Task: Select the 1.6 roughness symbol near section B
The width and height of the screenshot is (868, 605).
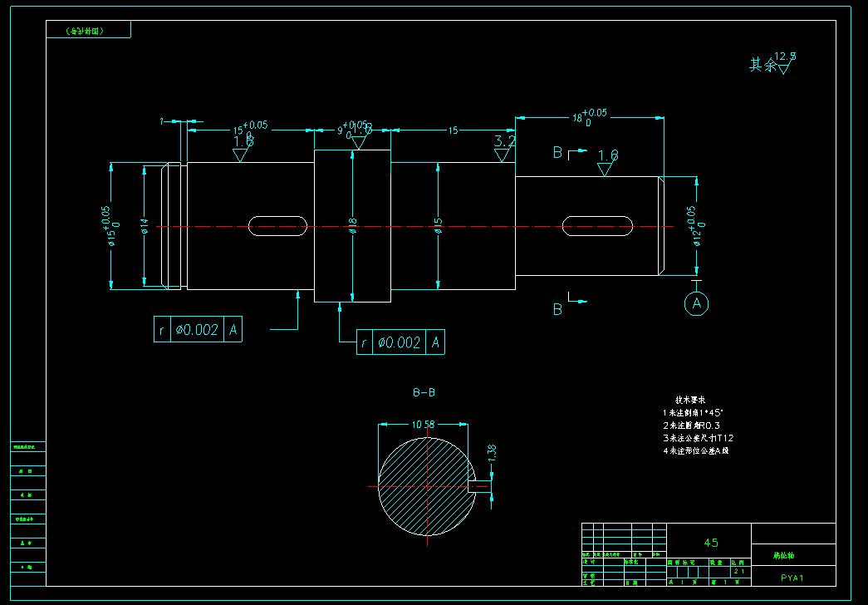Action: 606,162
